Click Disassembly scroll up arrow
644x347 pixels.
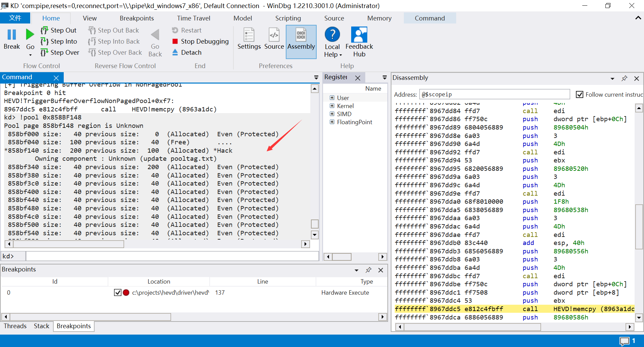pos(639,108)
